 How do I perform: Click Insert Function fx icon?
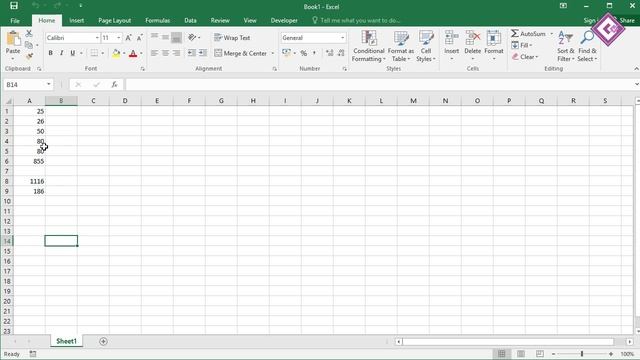pos(114,84)
